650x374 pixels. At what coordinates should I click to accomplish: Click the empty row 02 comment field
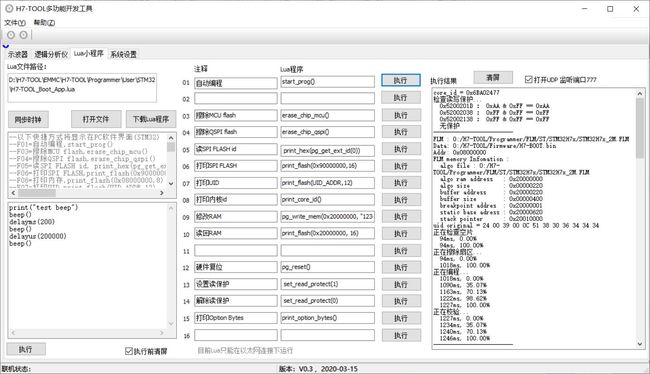coord(236,98)
